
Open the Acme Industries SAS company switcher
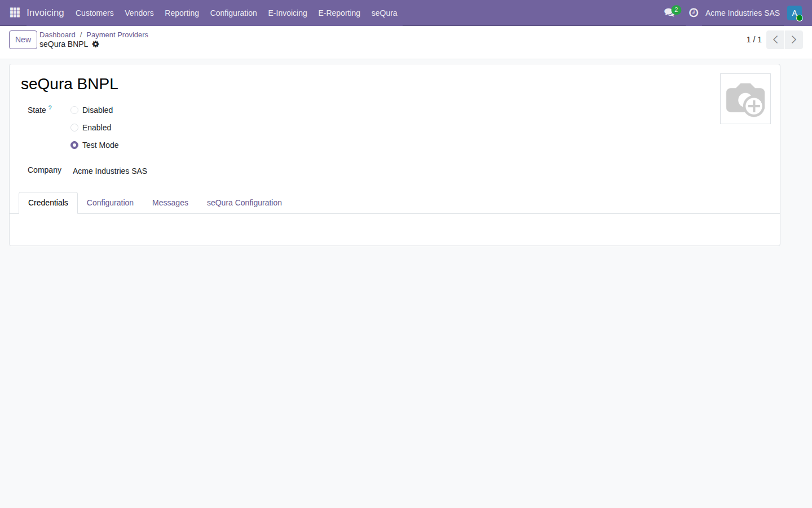743,13
